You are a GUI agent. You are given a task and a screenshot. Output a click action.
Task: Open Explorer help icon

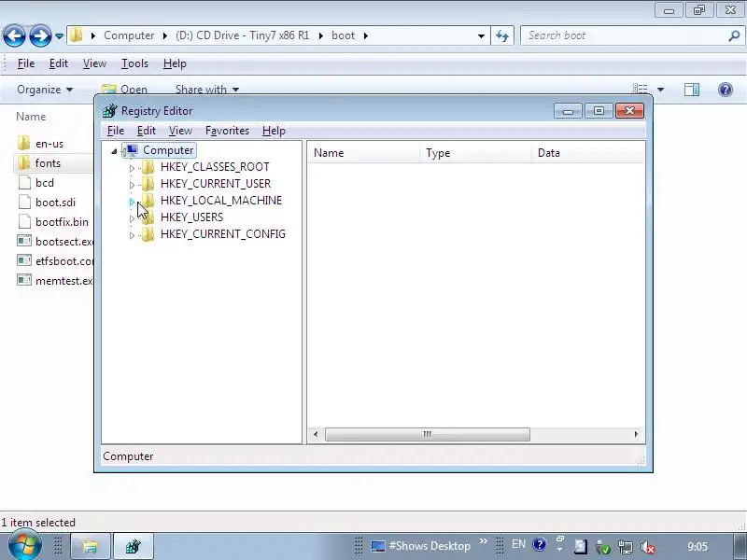(x=726, y=90)
